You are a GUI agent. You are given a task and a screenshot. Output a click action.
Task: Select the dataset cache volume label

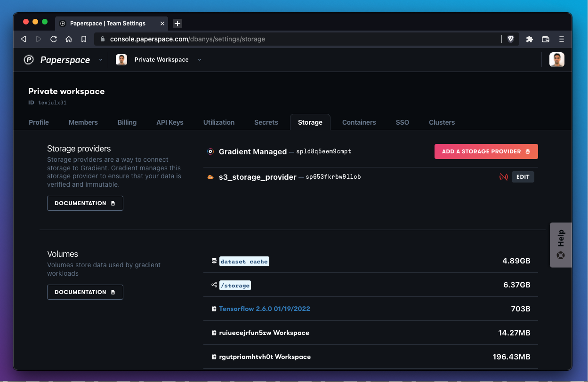pyautogui.click(x=244, y=262)
